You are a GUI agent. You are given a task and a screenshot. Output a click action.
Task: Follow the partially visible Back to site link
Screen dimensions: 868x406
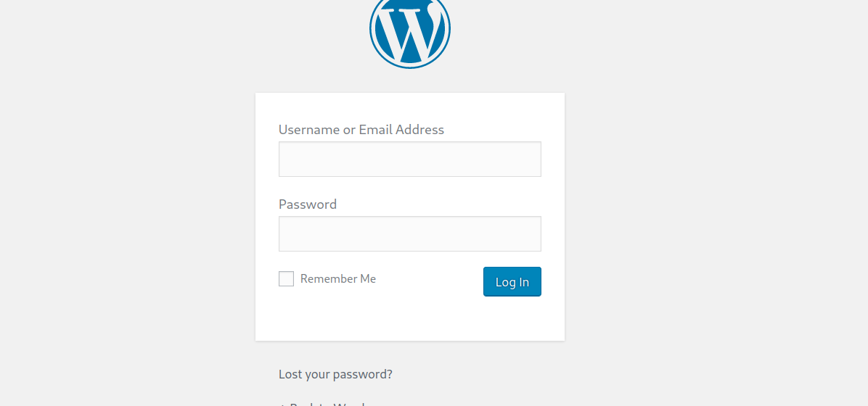(x=327, y=403)
